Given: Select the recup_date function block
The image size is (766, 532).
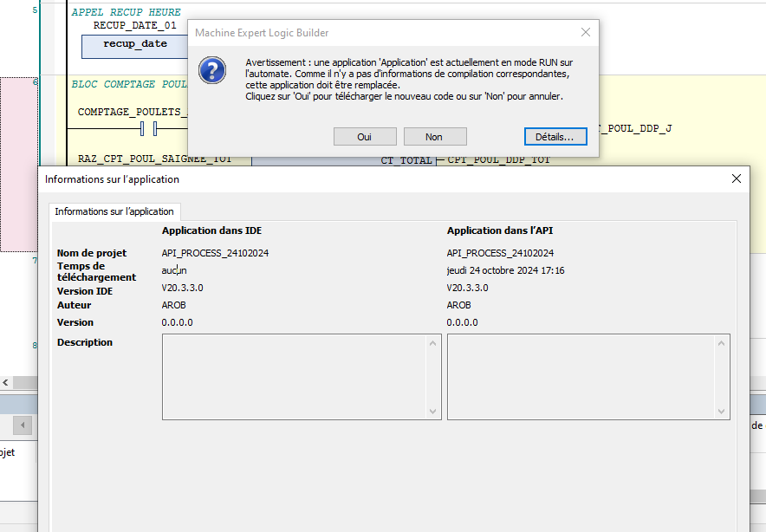Looking at the screenshot, I should click(134, 43).
